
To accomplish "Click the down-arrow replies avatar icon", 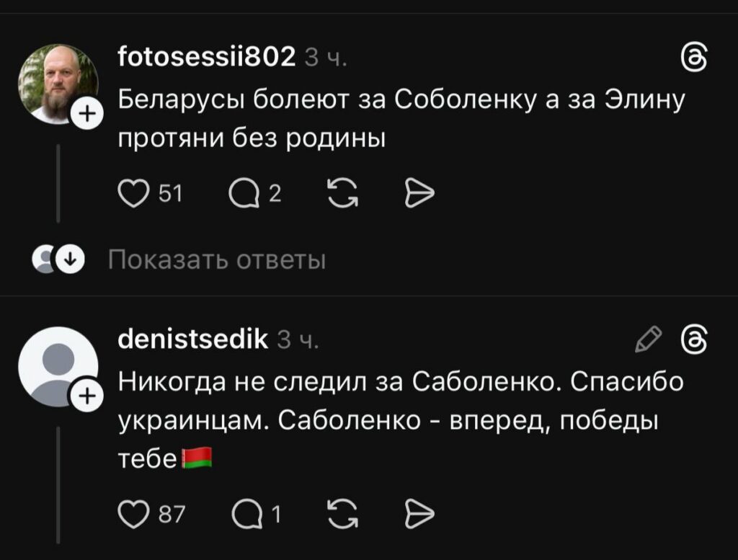I will [71, 259].
